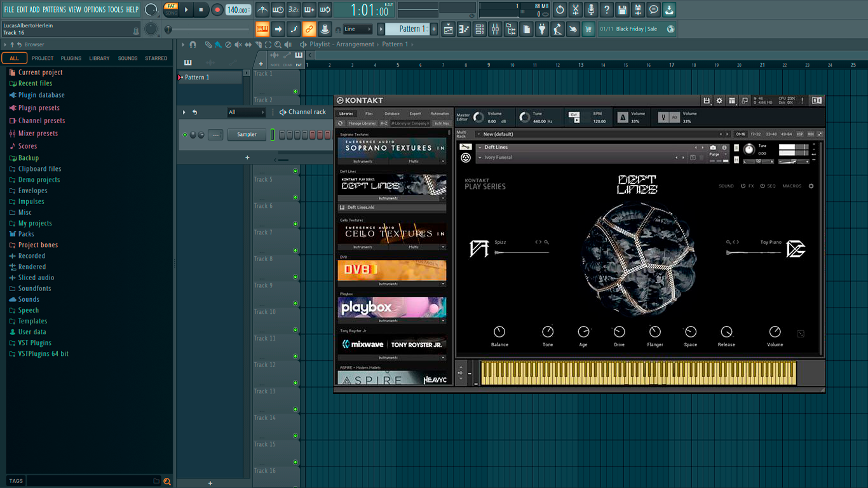Click the question mark help icon
This screenshot has width=868, height=488.
607,10
